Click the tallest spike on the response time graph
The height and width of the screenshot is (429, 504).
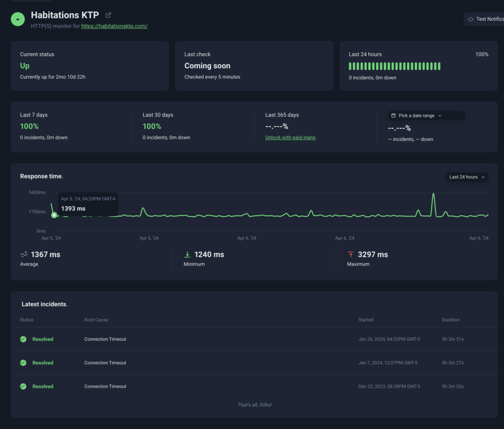pos(433,195)
